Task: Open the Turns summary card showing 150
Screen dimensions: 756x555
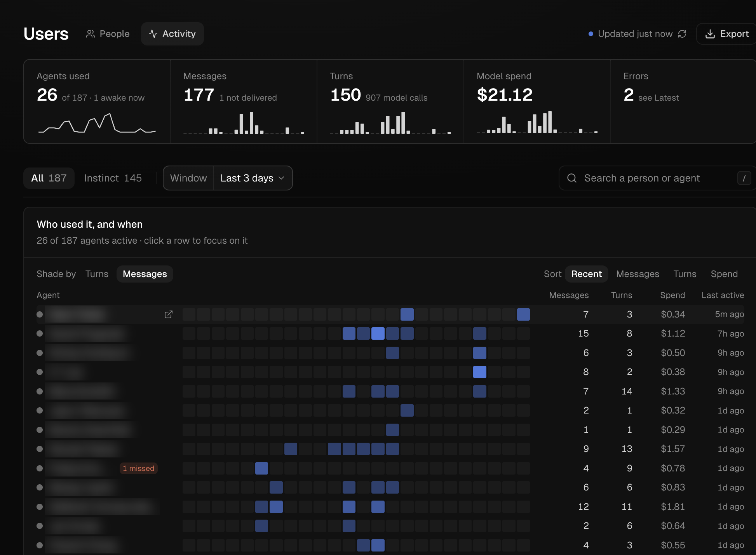Action: (390, 101)
